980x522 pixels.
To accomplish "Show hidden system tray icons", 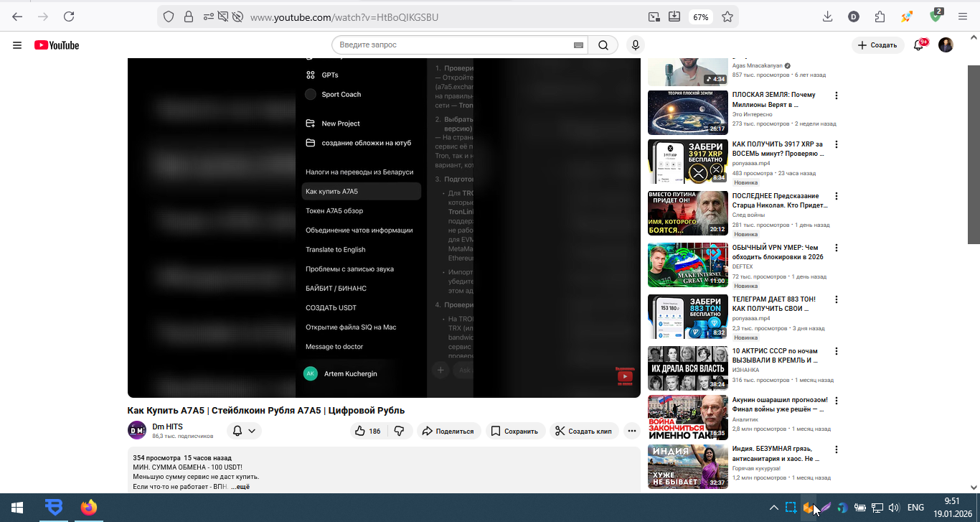I will 774,508.
